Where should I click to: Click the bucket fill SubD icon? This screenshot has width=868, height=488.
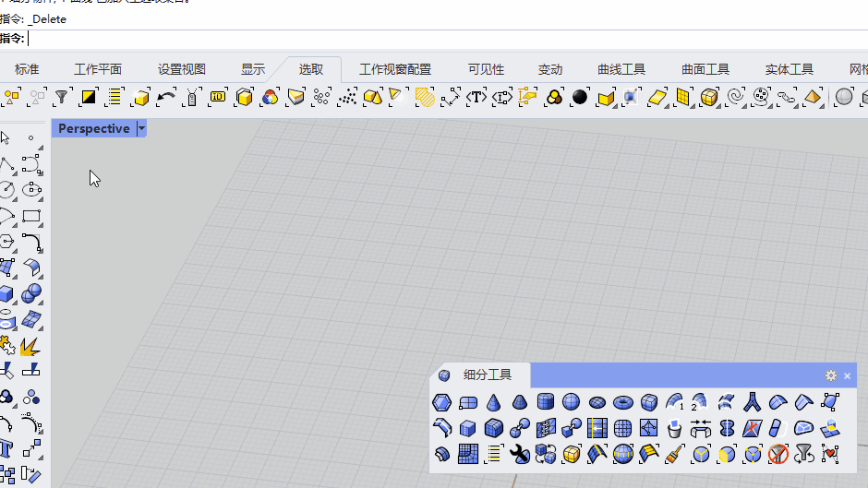[x=674, y=428]
